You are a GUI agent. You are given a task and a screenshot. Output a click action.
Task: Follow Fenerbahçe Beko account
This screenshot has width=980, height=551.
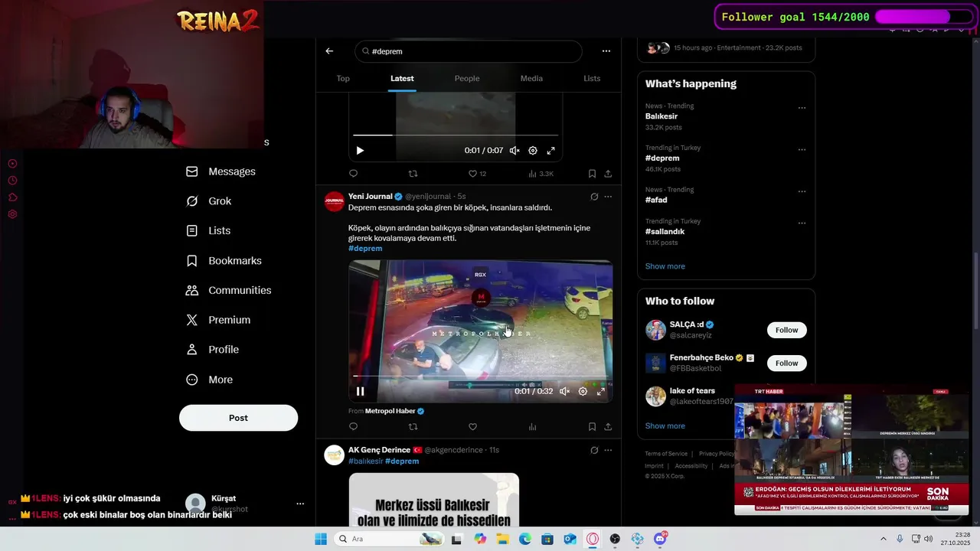(x=786, y=363)
